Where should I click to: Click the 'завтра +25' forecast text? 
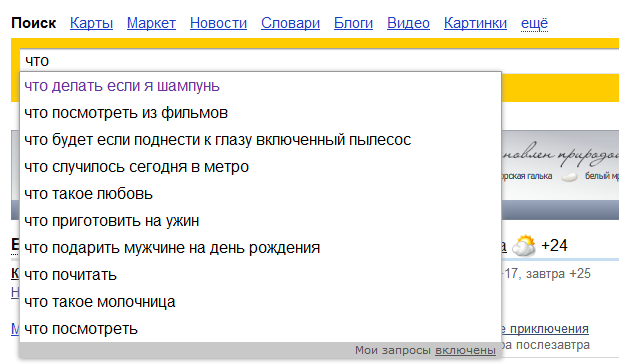point(558,273)
